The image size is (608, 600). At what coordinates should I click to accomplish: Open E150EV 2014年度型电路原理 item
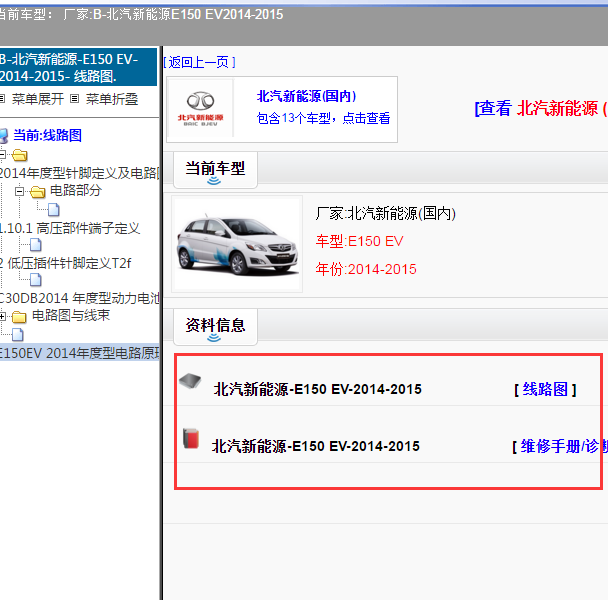pyautogui.click(x=79, y=353)
